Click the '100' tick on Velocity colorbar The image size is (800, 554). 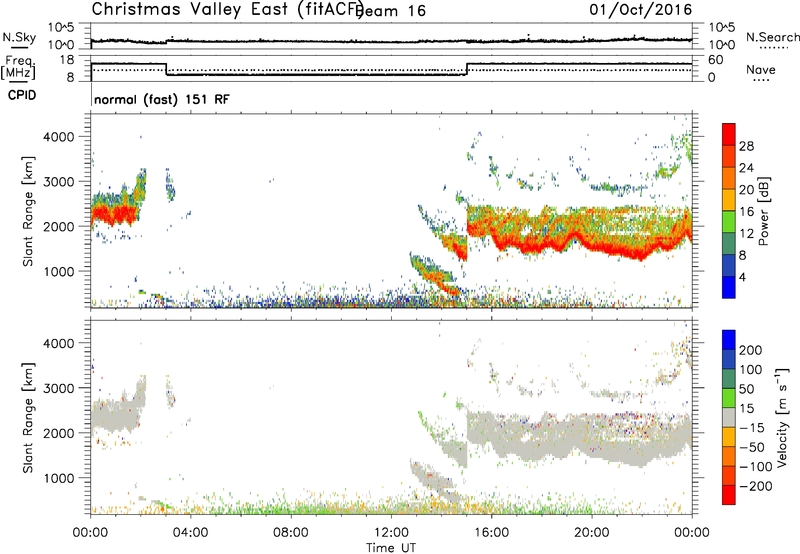point(751,369)
